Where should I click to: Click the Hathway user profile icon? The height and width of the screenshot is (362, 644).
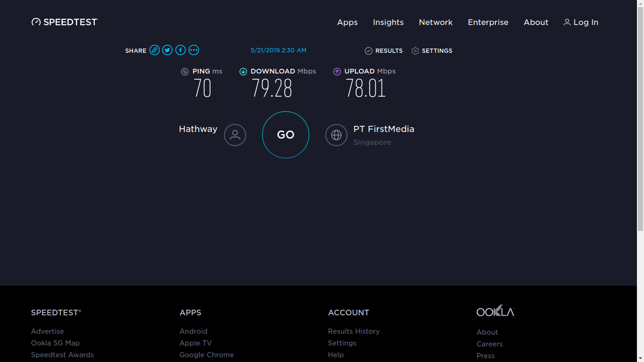(x=235, y=135)
